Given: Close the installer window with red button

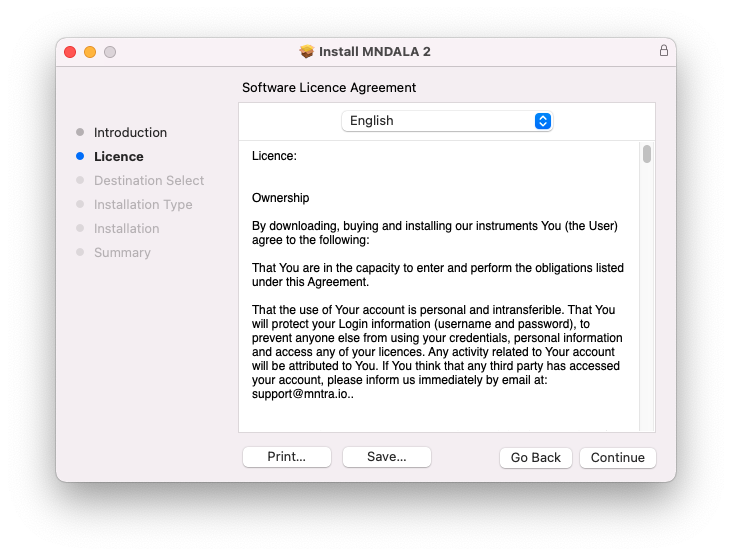Looking at the screenshot, I should pos(70,52).
